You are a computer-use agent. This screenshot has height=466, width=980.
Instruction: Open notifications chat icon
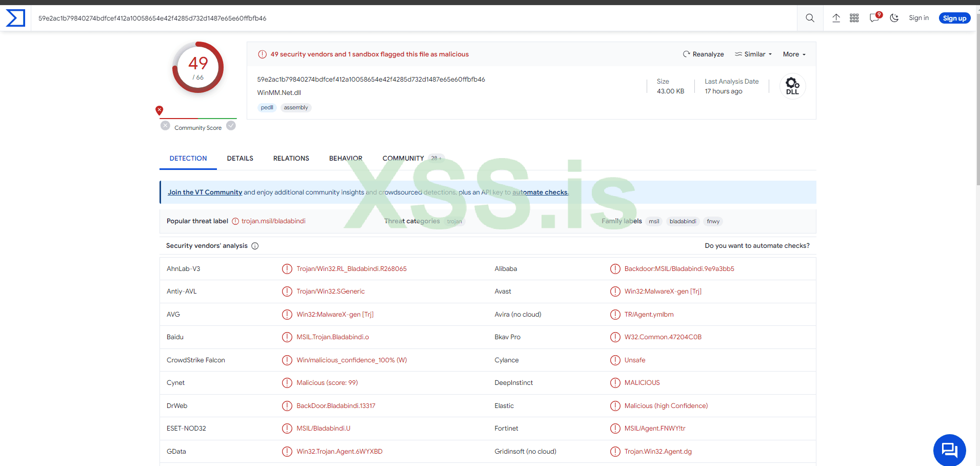pos(875,17)
